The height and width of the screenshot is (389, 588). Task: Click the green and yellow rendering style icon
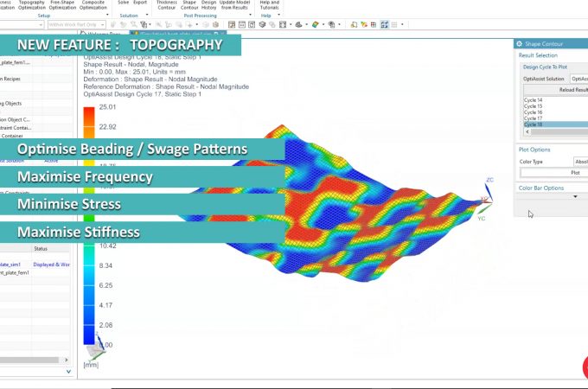coord(316,25)
